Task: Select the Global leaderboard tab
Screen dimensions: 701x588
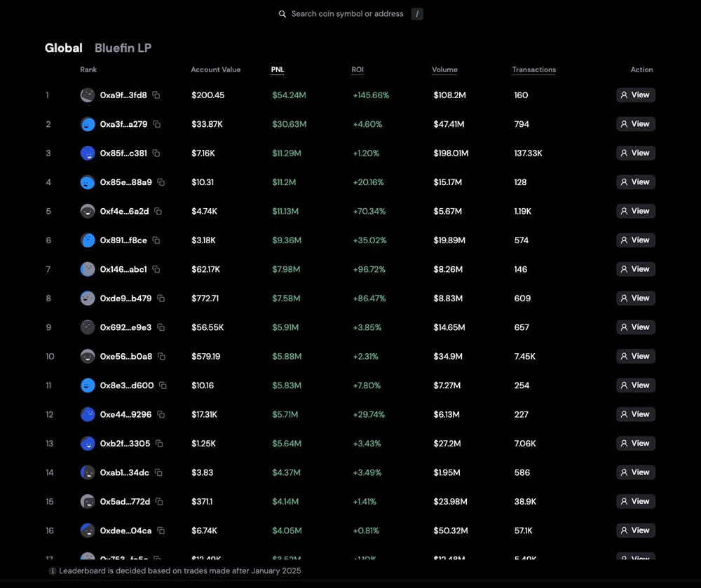Action: pyautogui.click(x=63, y=48)
